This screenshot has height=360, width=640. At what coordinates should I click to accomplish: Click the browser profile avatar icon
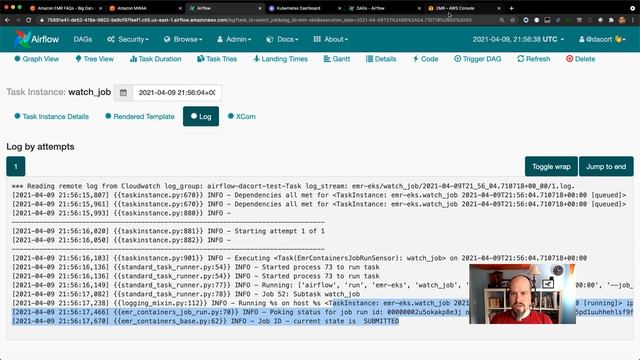coord(622,20)
